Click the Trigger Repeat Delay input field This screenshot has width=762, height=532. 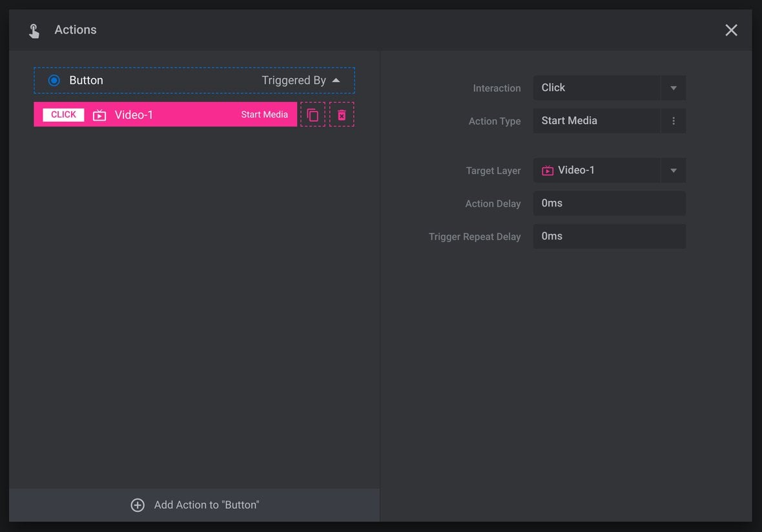point(610,236)
